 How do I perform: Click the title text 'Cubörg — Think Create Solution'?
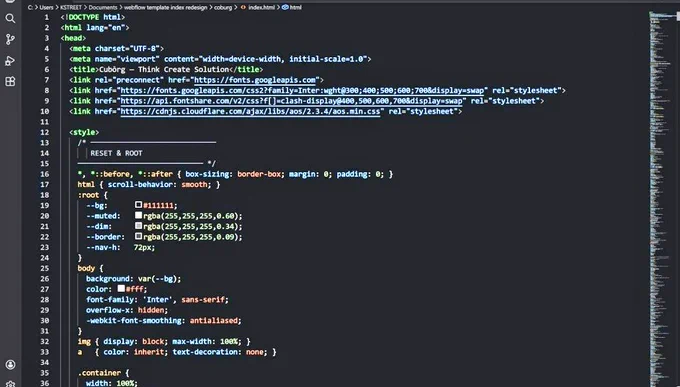pos(164,69)
